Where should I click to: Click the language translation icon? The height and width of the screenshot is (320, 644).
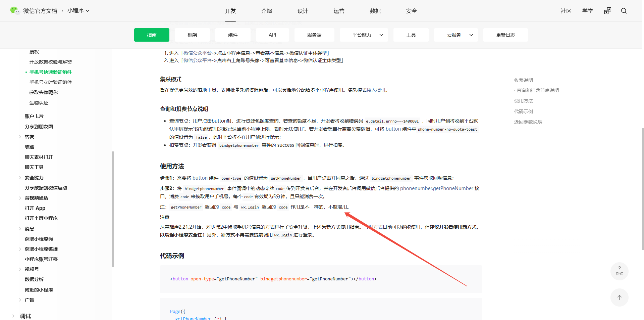(x=608, y=11)
